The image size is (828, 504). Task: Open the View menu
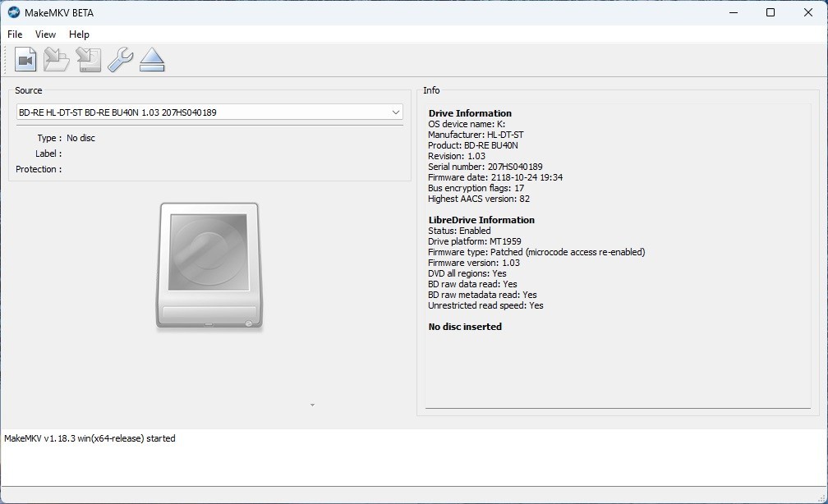click(x=45, y=34)
